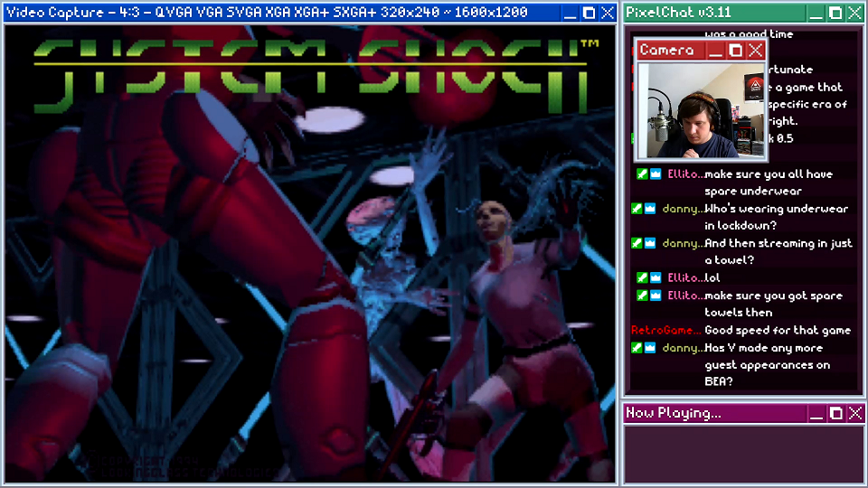
Task: Open danny's username on 'And then streaming' message
Action: point(684,243)
